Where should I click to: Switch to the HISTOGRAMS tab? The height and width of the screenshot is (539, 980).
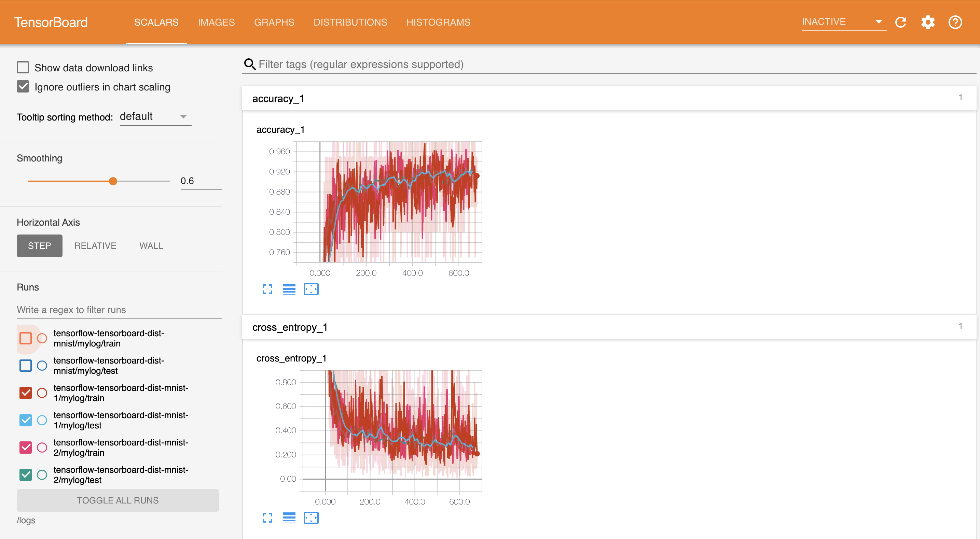pos(438,23)
